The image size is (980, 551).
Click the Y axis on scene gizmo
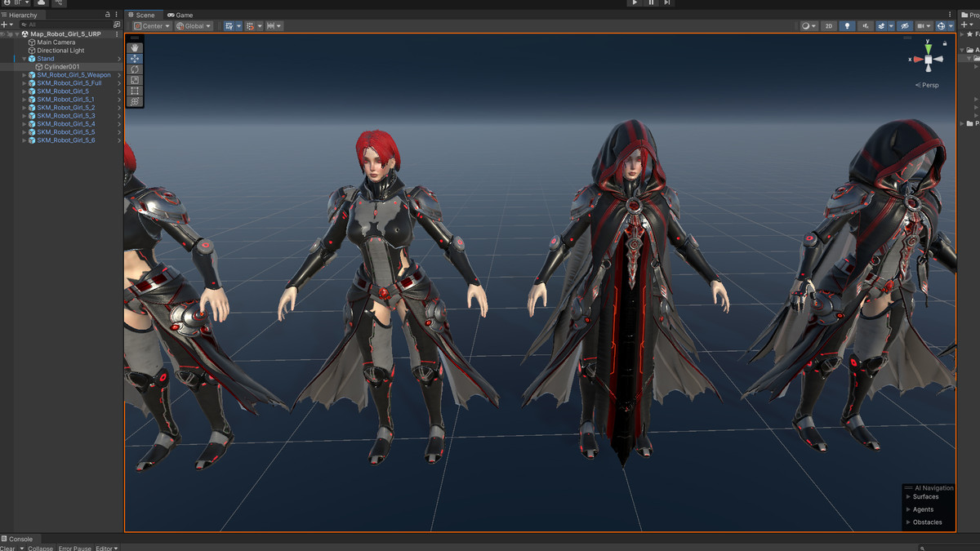tap(929, 48)
